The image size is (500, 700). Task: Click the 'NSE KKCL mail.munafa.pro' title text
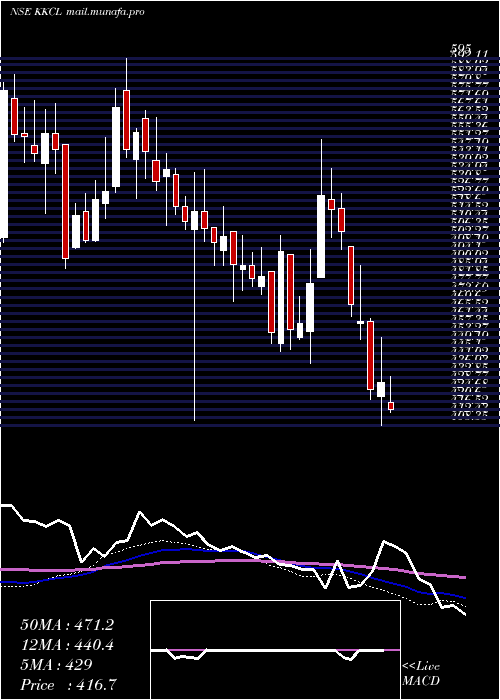(x=77, y=12)
